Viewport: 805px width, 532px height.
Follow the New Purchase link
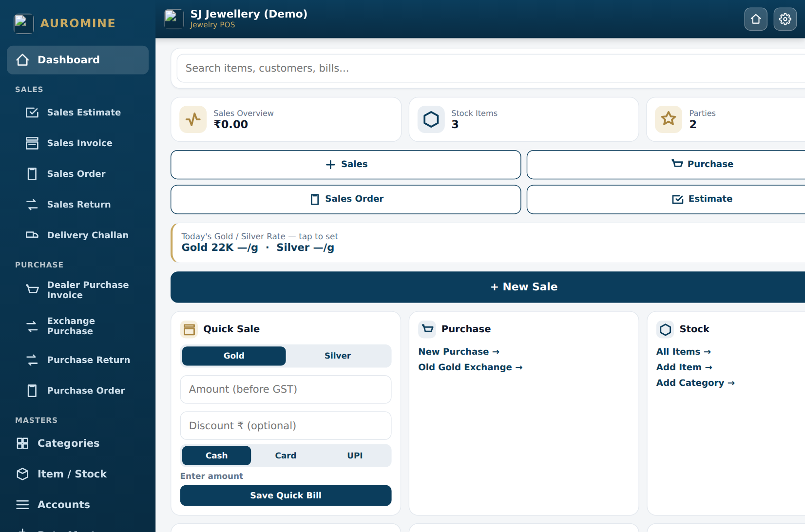tap(459, 352)
